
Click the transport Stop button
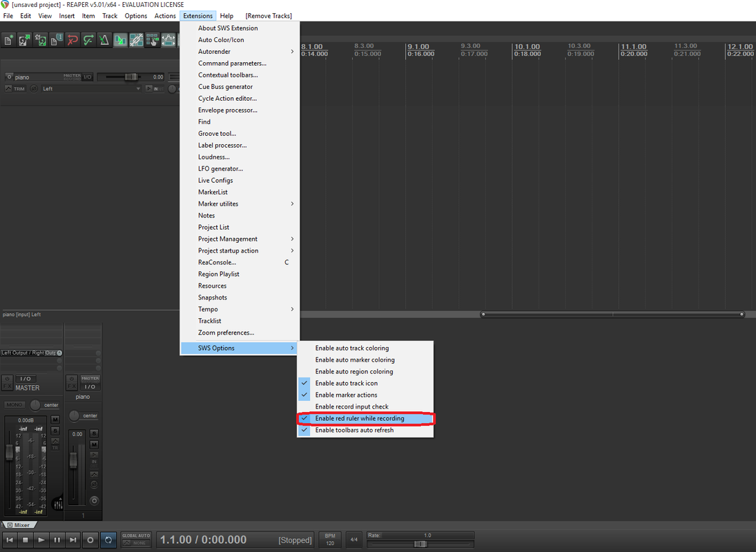pyautogui.click(x=26, y=540)
